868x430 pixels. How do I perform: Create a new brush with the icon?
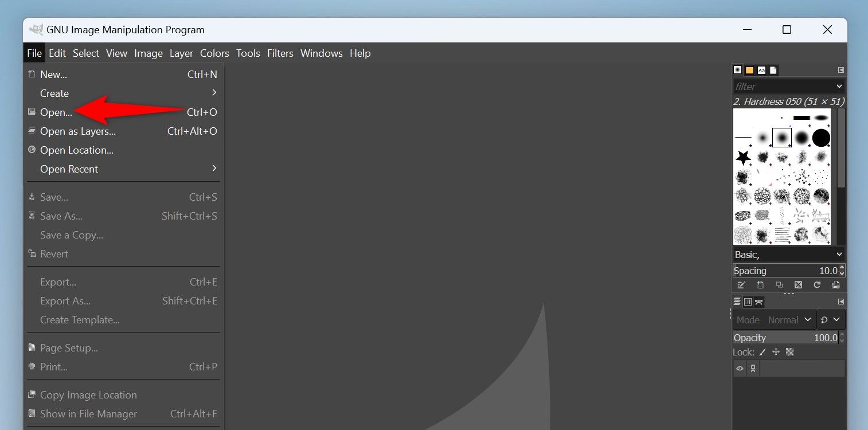click(760, 285)
